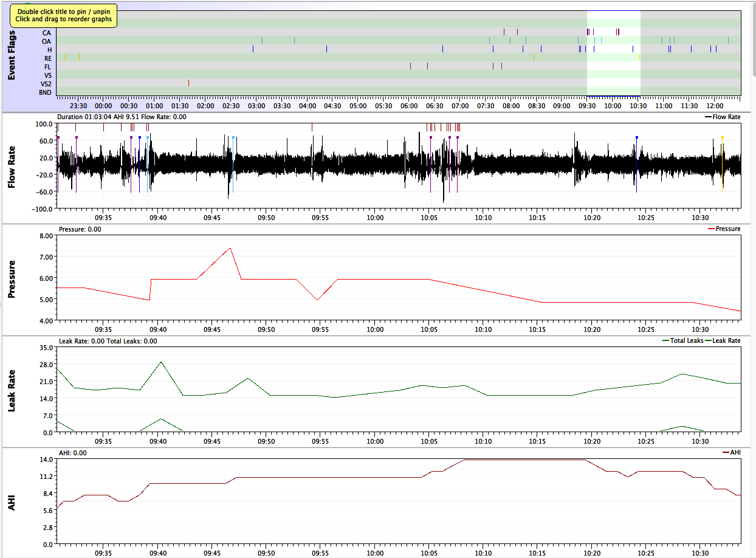Image resolution: width=756 pixels, height=558 pixels.
Task: Click the BND row label
Action: pos(45,92)
